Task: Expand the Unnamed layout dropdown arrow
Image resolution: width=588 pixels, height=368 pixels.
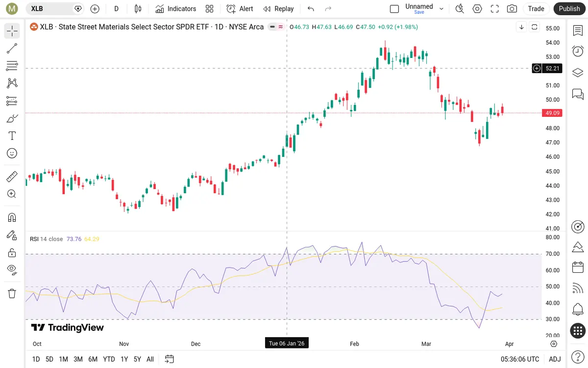Action: [x=441, y=8]
